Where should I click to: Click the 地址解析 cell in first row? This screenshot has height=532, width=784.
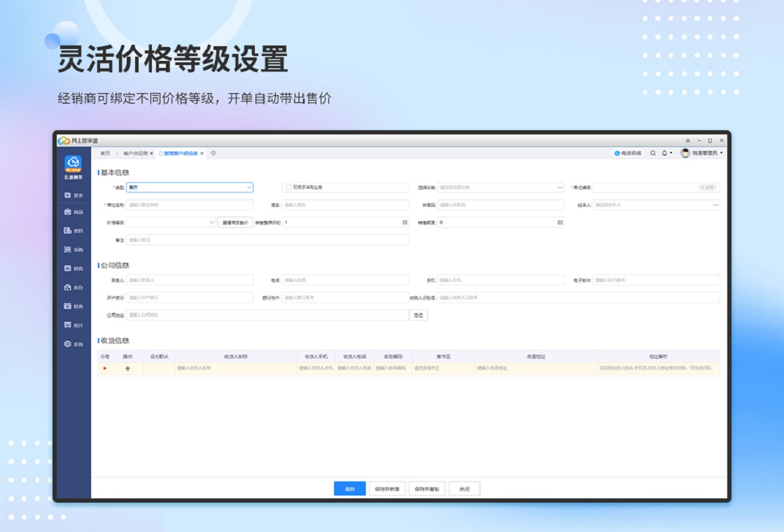[x=658, y=368]
